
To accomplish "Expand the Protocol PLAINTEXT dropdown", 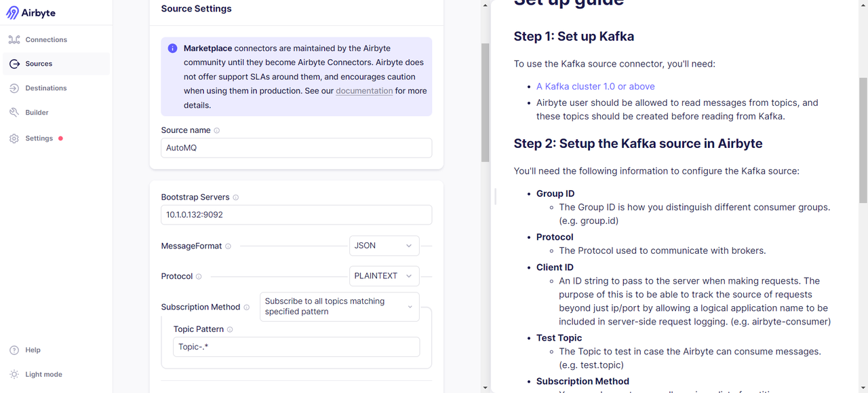I will click(384, 276).
